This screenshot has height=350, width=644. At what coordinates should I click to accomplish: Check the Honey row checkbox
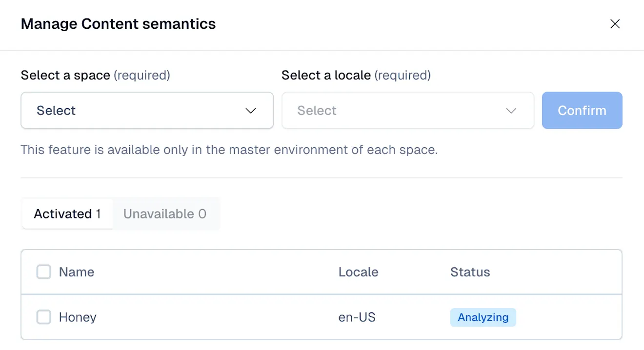click(x=44, y=317)
